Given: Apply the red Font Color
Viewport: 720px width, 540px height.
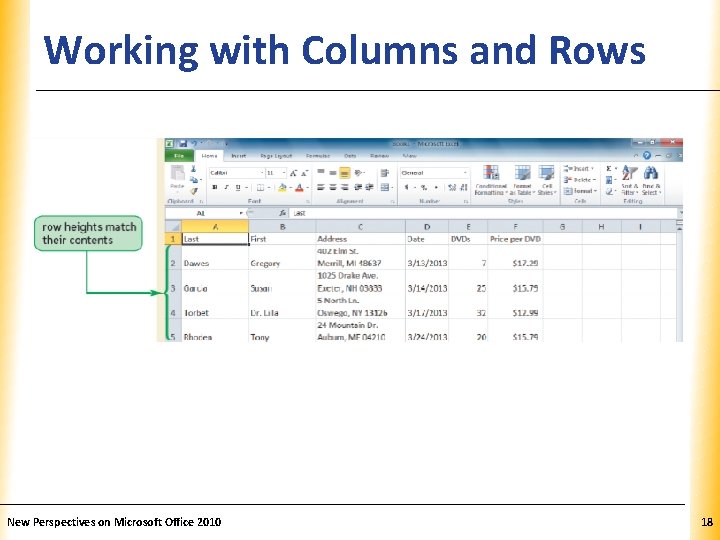Looking at the screenshot, I should point(299,187).
